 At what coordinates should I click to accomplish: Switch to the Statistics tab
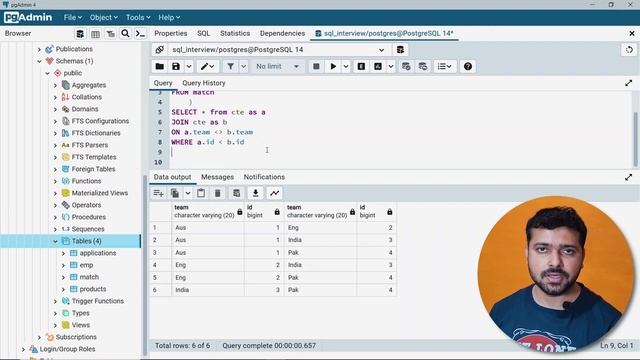coord(235,33)
